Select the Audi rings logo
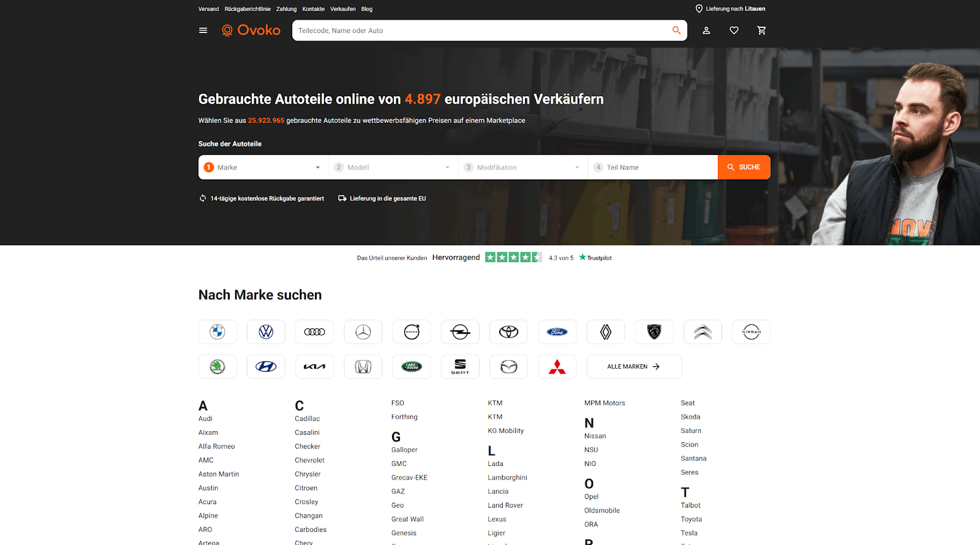 (315, 332)
